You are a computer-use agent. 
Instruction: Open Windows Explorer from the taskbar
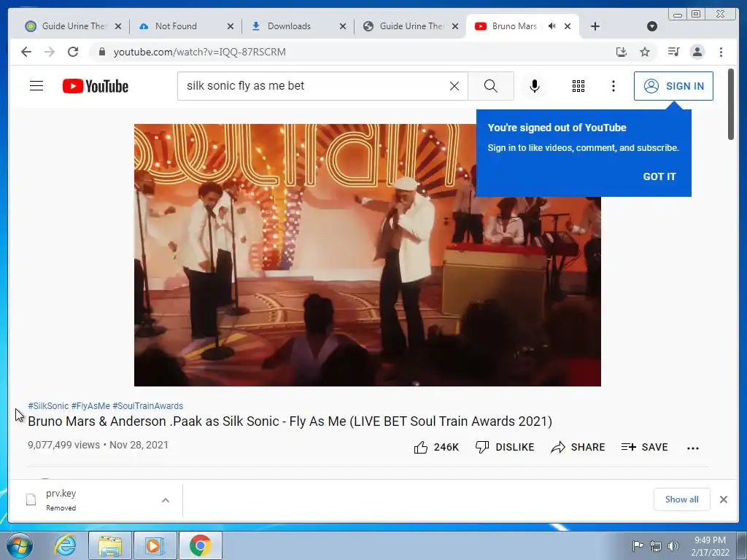[x=110, y=545]
